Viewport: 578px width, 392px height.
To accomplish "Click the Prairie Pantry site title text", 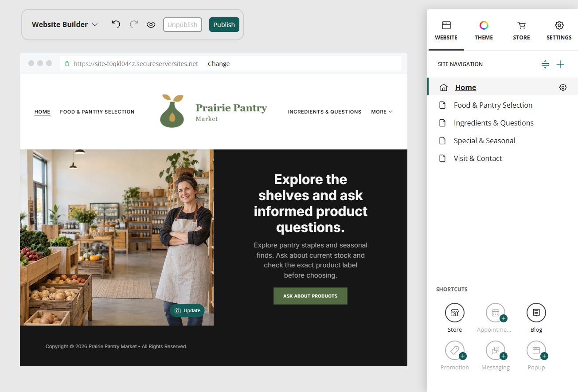I will 231,108.
